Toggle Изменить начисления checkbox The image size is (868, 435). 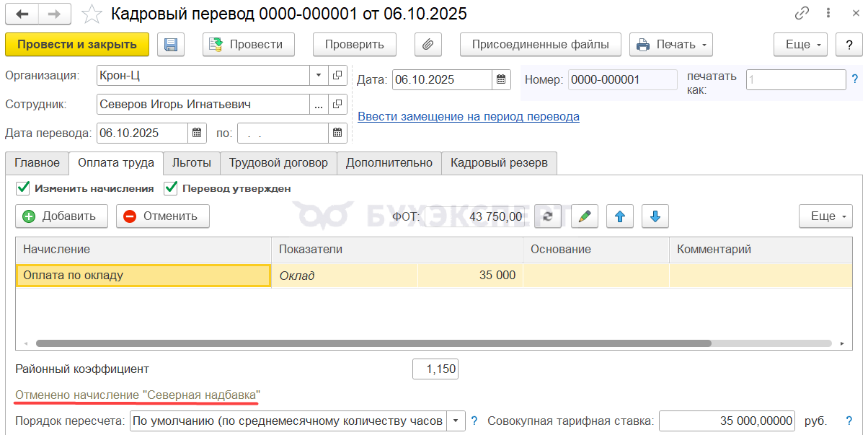pos(22,188)
